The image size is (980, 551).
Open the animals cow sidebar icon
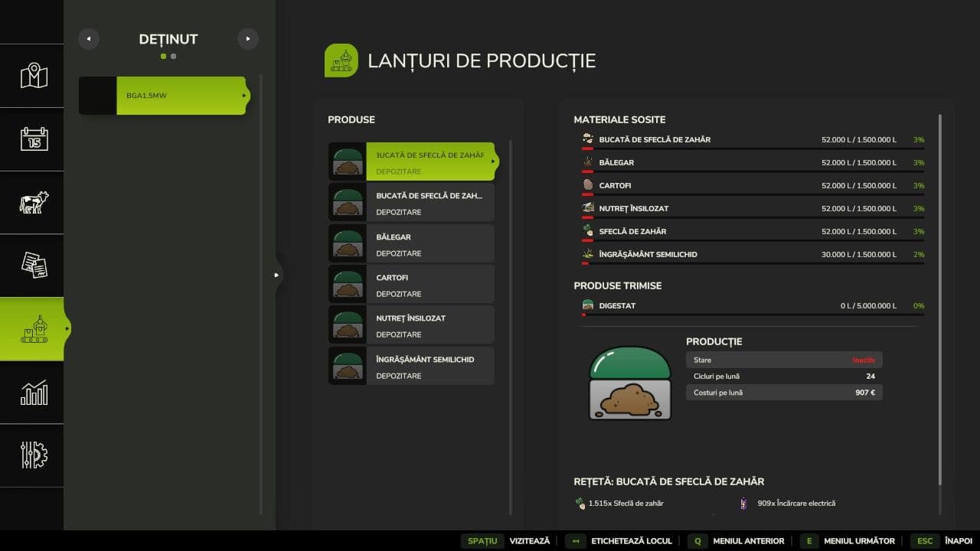point(34,203)
